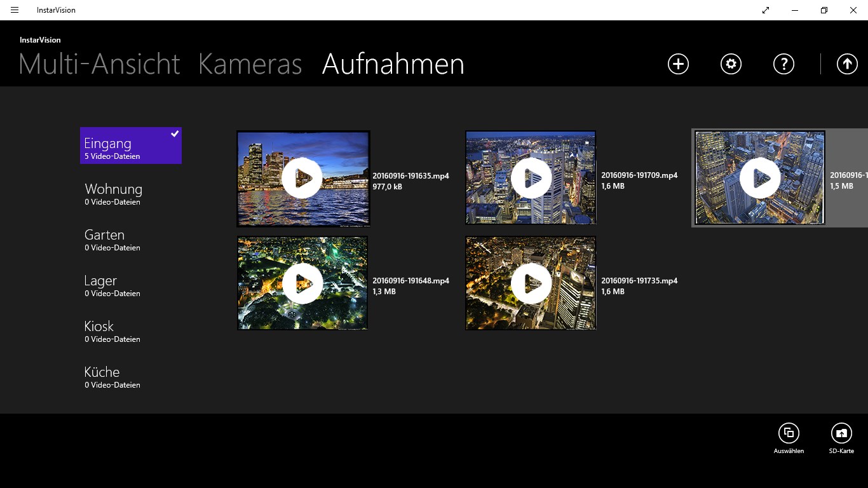
Task: Open the hamburger menu icon
Action: tap(15, 10)
